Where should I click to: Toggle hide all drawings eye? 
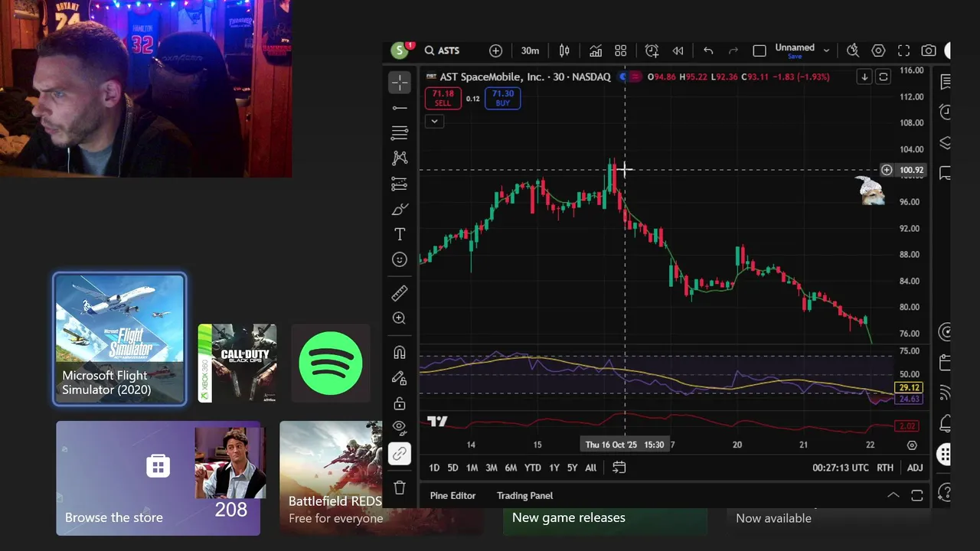tap(399, 426)
